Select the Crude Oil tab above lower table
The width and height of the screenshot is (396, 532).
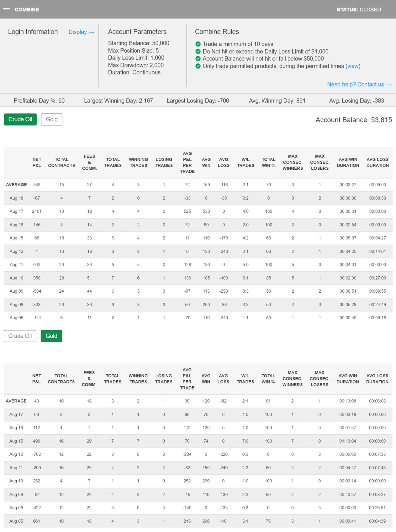point(20,336)
